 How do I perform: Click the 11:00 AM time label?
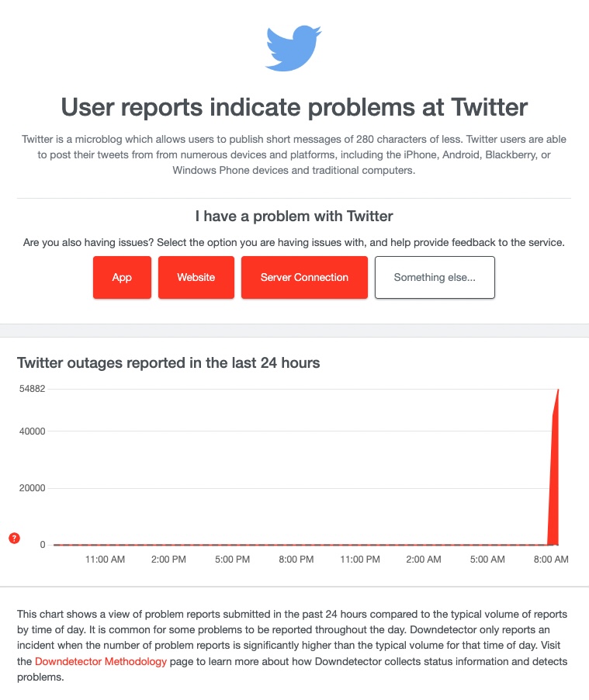105,560
